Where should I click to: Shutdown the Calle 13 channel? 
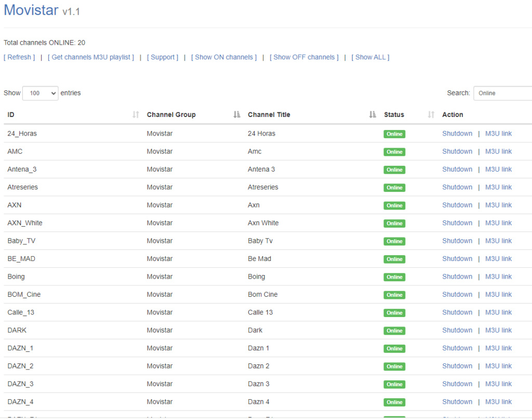click(457, 312)
